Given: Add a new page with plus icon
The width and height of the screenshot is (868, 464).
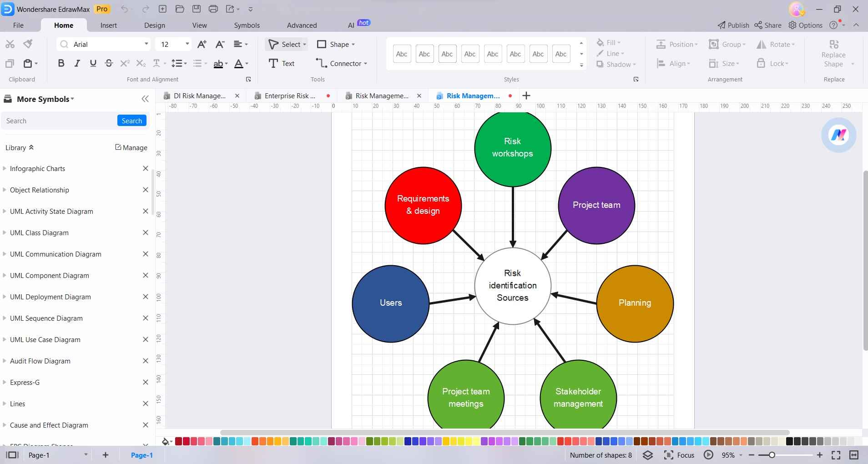Looking at the screenshot, I should [106, 455].
